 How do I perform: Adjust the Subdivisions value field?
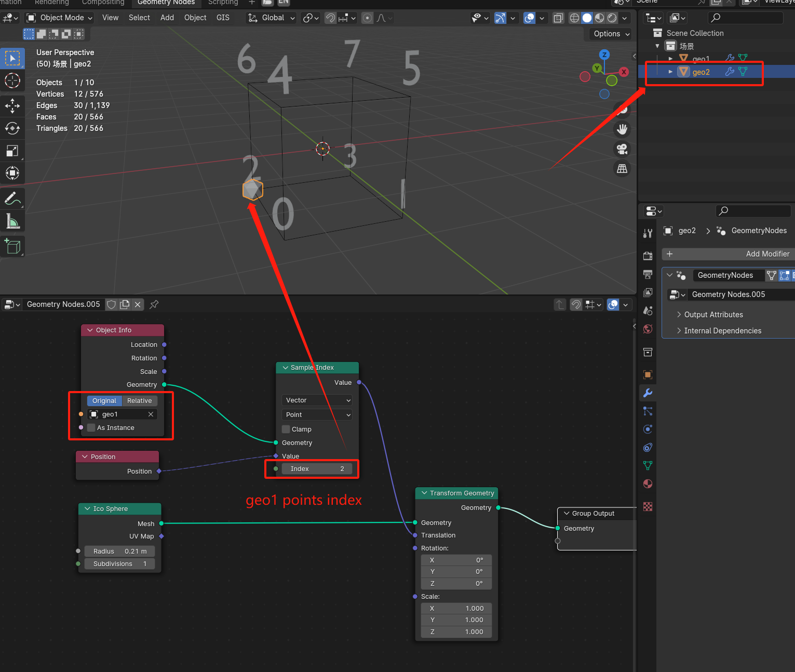[119, 564]
